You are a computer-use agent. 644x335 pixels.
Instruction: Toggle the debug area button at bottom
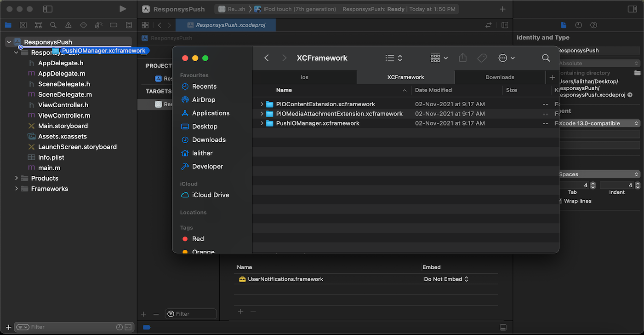coord(503,327)
